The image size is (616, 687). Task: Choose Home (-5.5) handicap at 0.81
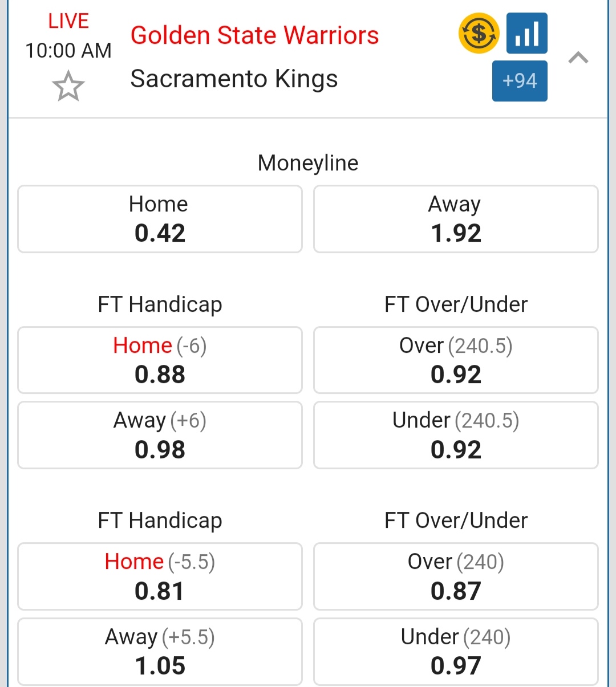pyautogui.click(x=160, y=576)
